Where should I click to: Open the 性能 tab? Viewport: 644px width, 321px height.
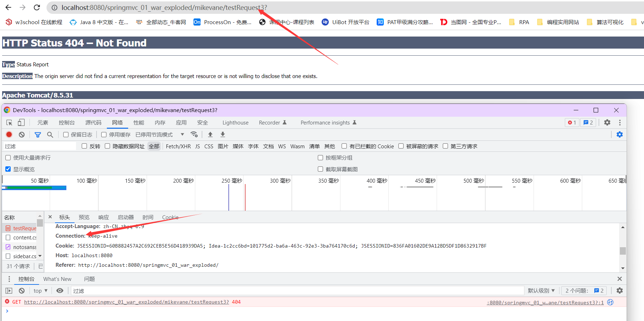point(138,122)
